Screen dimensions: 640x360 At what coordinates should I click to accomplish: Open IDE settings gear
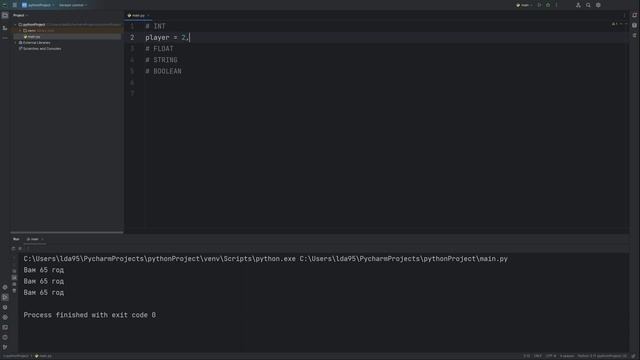click(598, 5)
